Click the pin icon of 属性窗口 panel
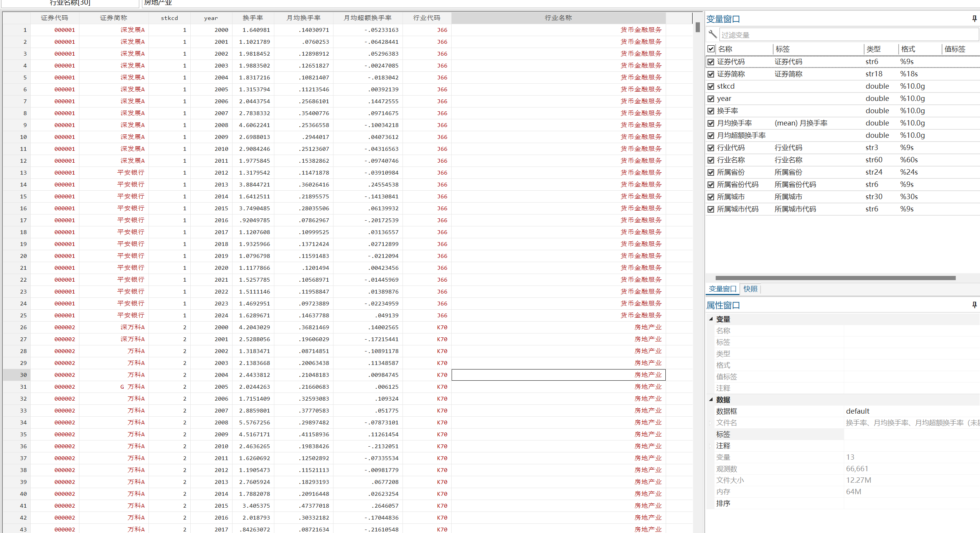980x533 pixels. pyautogui.click(x=974, y=305)
